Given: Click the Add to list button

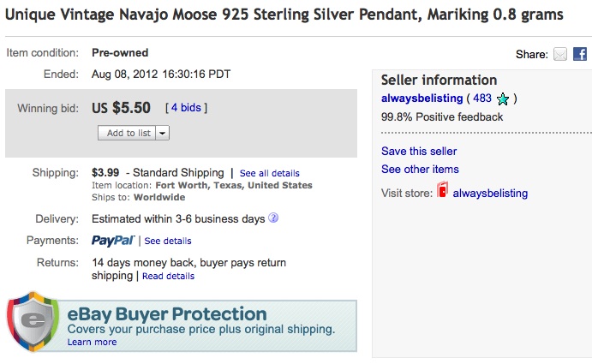Looking at the screenshot, I should (x=127, y=133).
